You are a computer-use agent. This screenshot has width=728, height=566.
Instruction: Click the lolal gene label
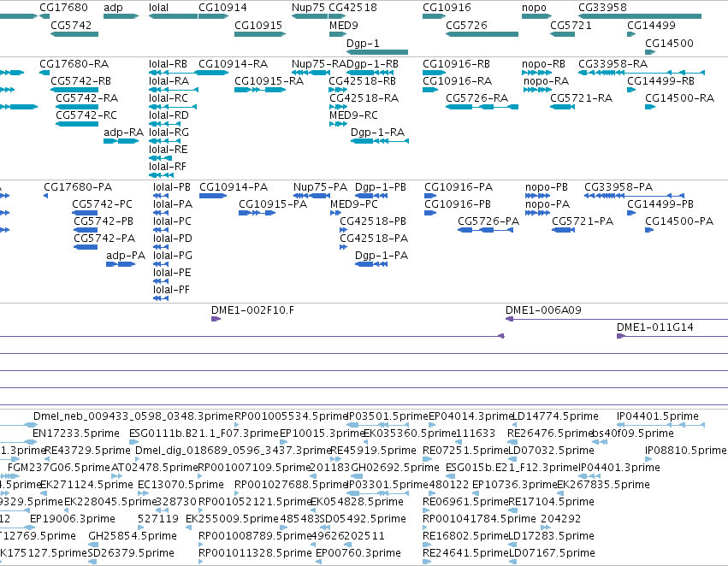click(x=159, y=8)
